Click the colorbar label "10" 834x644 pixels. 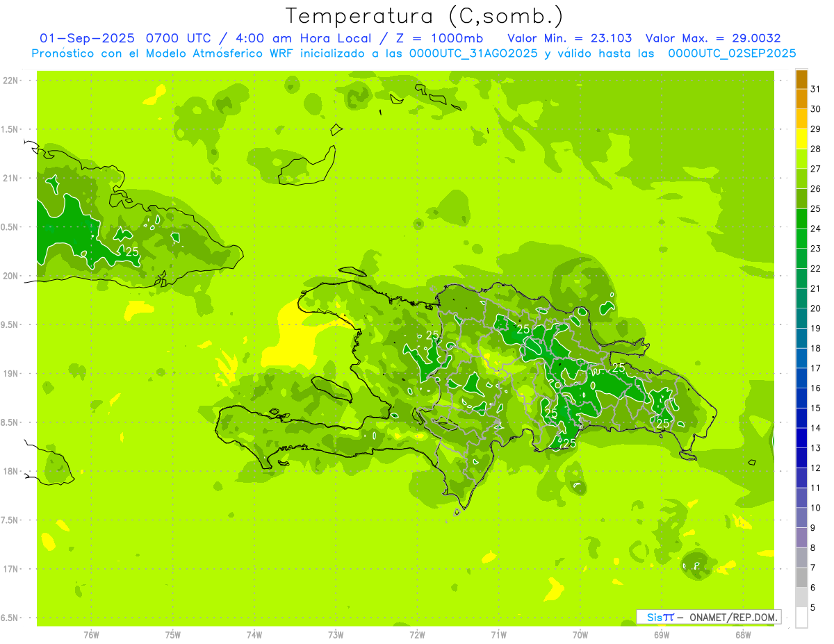tap(816, 508)
